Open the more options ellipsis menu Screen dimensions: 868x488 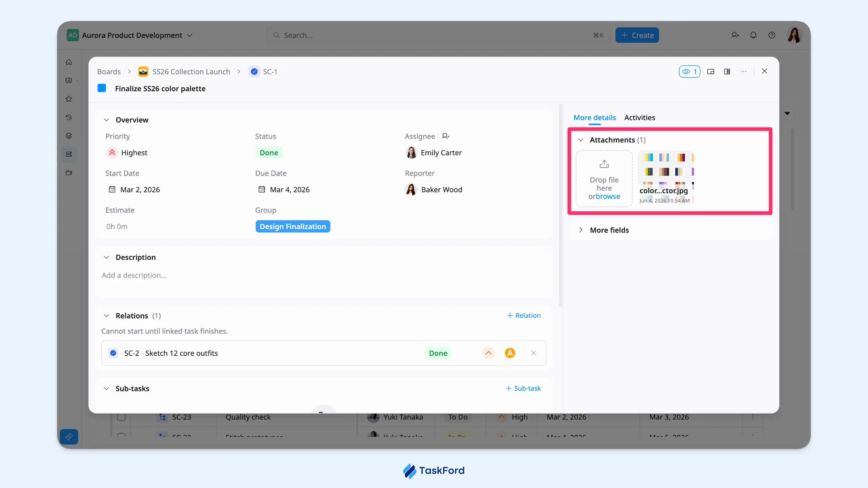coord(743,72)
